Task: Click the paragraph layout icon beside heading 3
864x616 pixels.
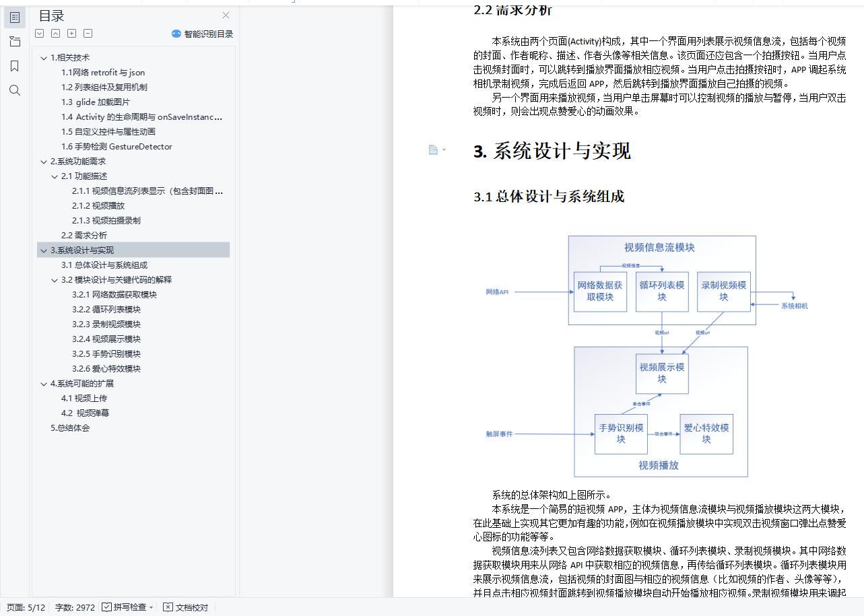Action: [x=433, y=149]
